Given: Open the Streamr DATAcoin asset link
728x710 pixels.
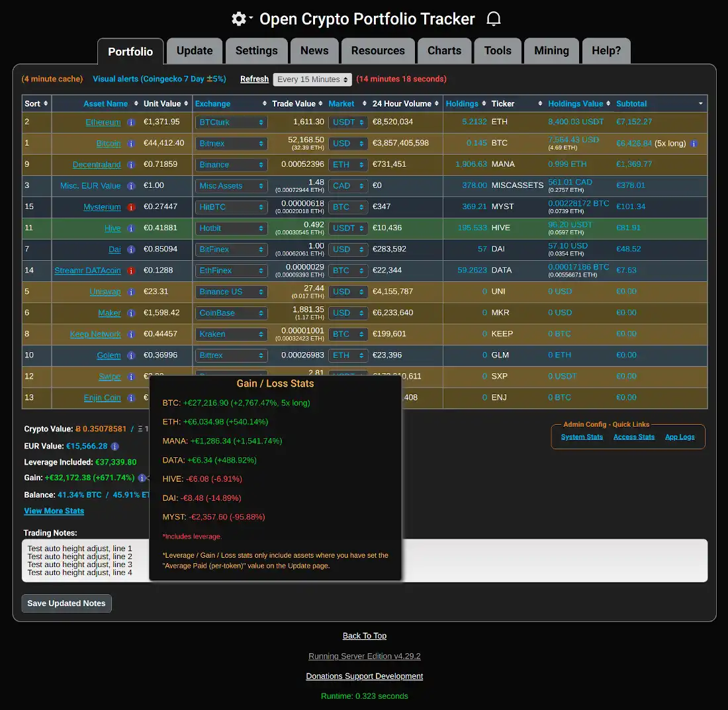Looking at the screenshot, I should coord(88,271).
